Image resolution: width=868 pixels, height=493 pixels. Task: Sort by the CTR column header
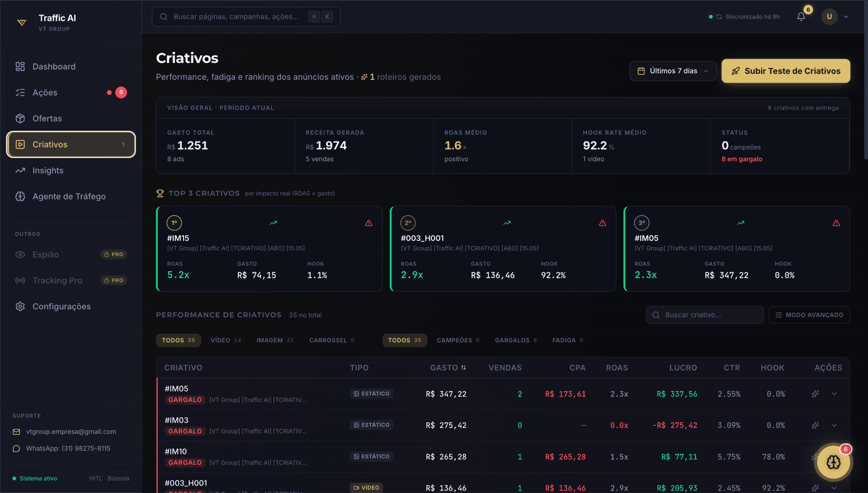click(731, 368)
